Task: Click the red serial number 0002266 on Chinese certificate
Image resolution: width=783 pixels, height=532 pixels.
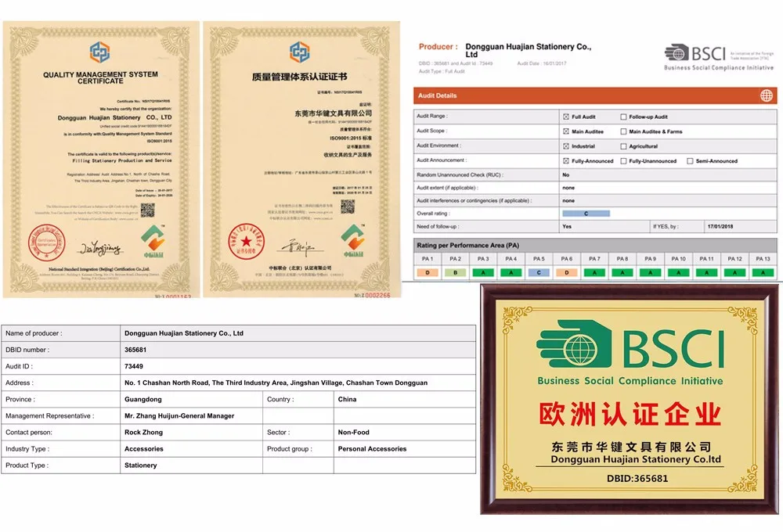Action: [377, 295]
